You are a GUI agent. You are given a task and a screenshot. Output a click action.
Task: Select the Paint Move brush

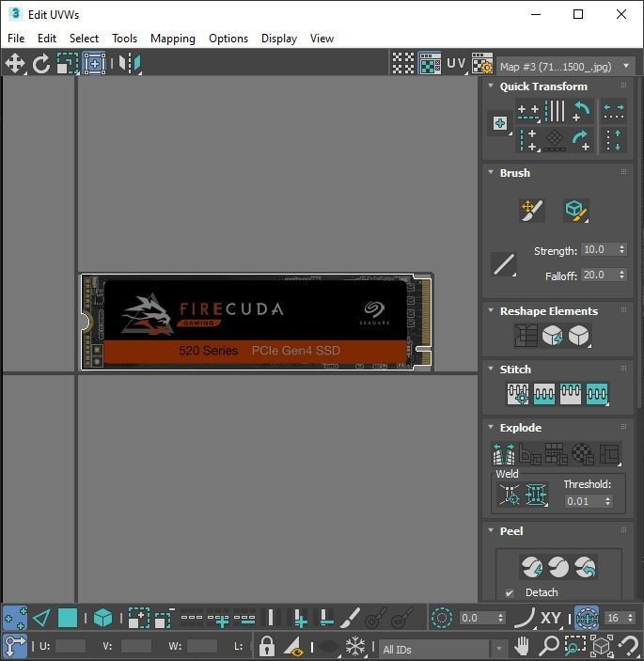(x=531, y=211)
